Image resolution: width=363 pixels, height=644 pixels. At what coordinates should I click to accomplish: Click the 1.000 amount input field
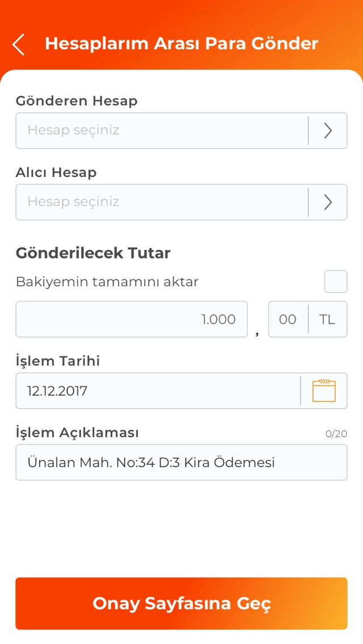click(132, 319)
